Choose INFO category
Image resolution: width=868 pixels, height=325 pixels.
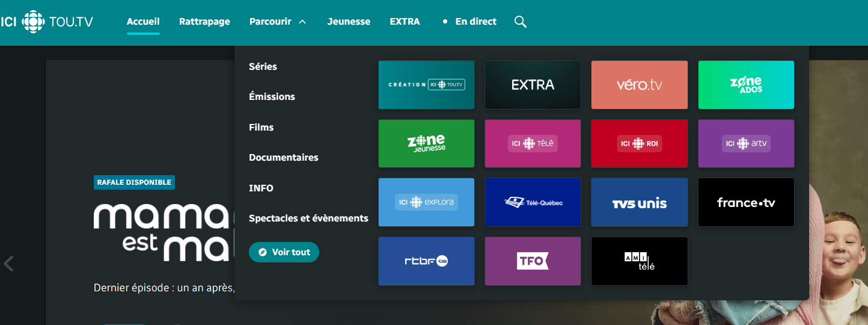pos(261,188)
